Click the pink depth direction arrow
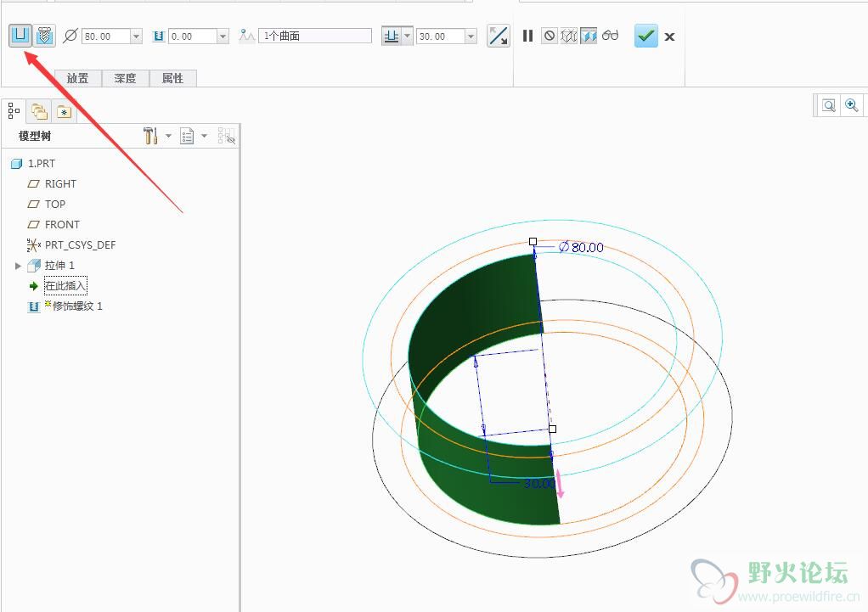Image resolution: width=868 pixels, height=612 pixels. click(560, 484)
